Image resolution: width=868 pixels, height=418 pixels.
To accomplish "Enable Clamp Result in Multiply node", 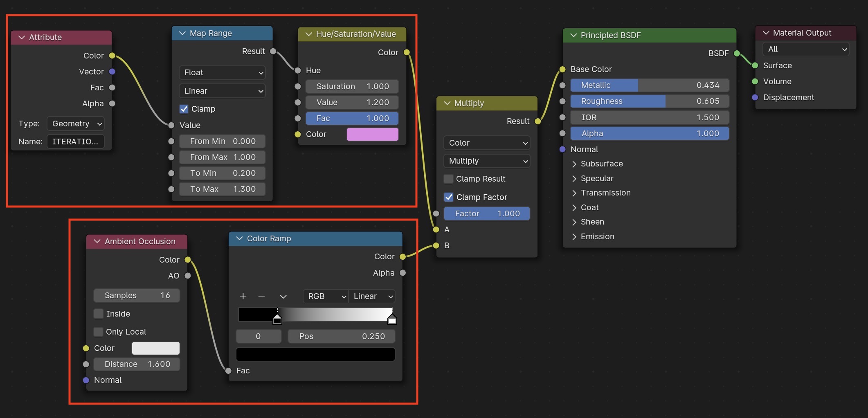I will click(x=448, y=179).
